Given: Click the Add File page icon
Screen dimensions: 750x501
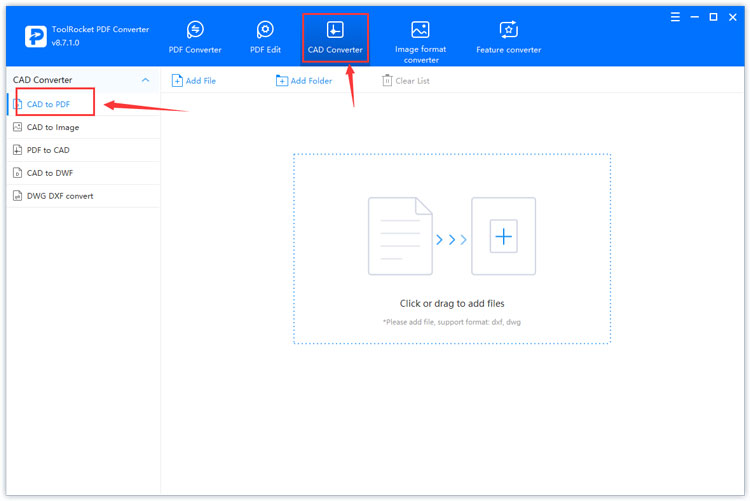Looking at the screenshot, I should click(177, 80).
